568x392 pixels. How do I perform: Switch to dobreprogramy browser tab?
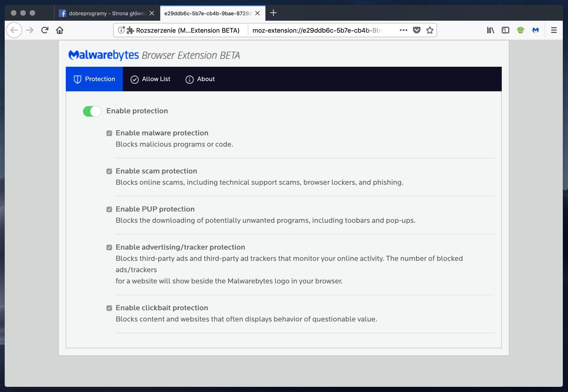107,13
